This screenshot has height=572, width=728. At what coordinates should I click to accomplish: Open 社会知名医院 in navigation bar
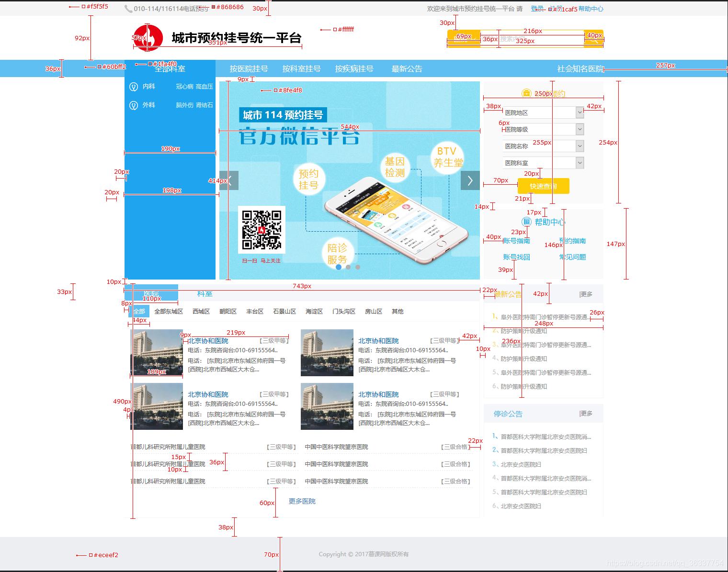580,68
